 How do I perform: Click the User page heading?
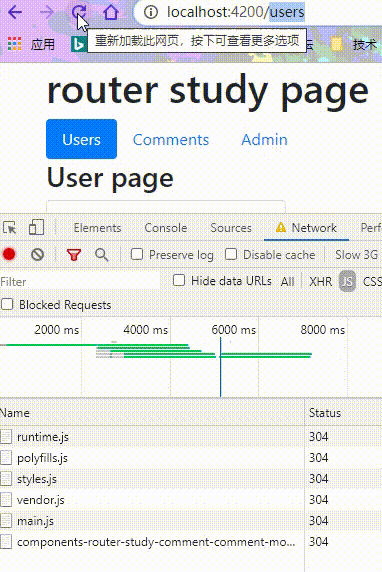point(110,179)
